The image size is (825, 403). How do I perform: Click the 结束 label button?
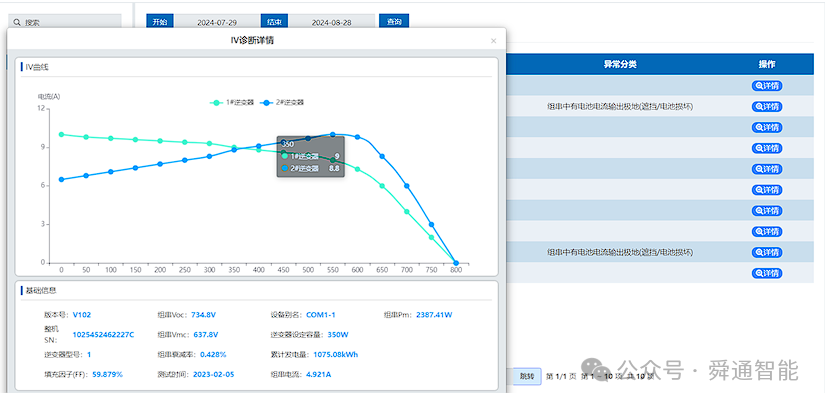(275, 22)
